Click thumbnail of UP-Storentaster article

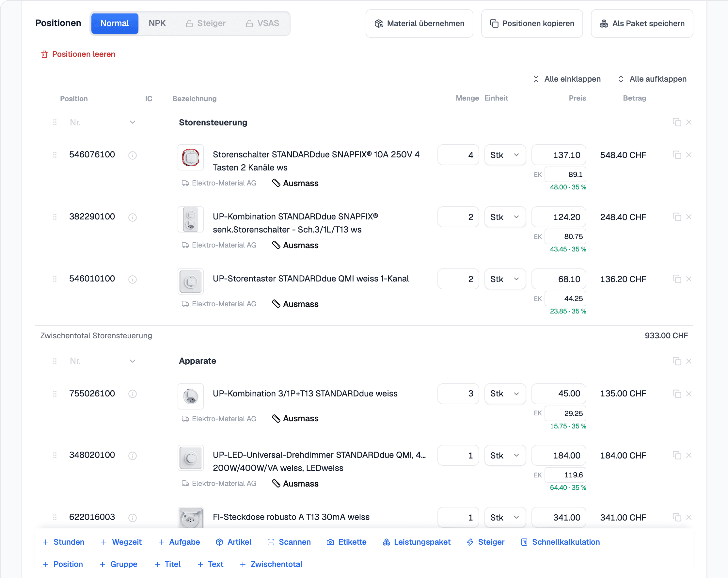coord(190,281)
